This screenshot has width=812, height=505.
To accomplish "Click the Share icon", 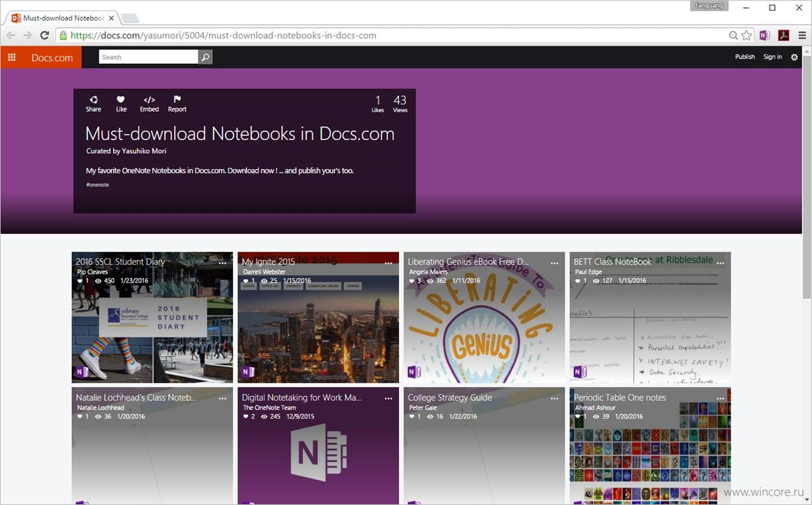I will 94,100.
